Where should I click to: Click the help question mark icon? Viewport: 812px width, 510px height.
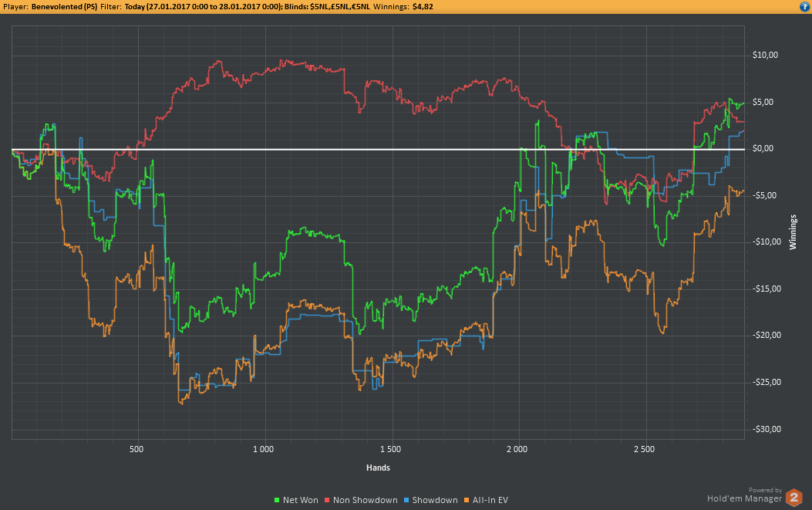click(x=805, y=7)
